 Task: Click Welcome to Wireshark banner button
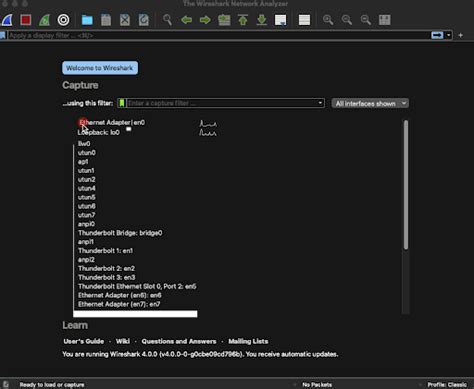100,68
